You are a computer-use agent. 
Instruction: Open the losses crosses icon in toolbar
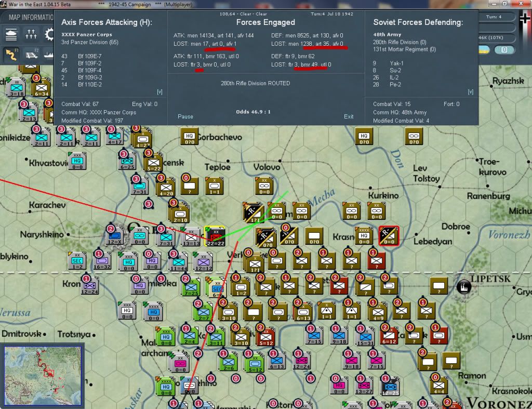tap(31, 34)
